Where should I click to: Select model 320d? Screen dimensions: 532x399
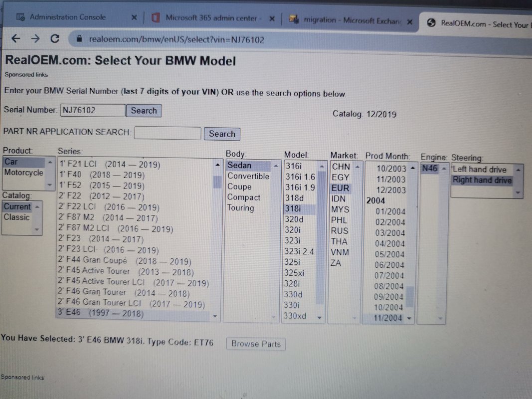(300, 219)
